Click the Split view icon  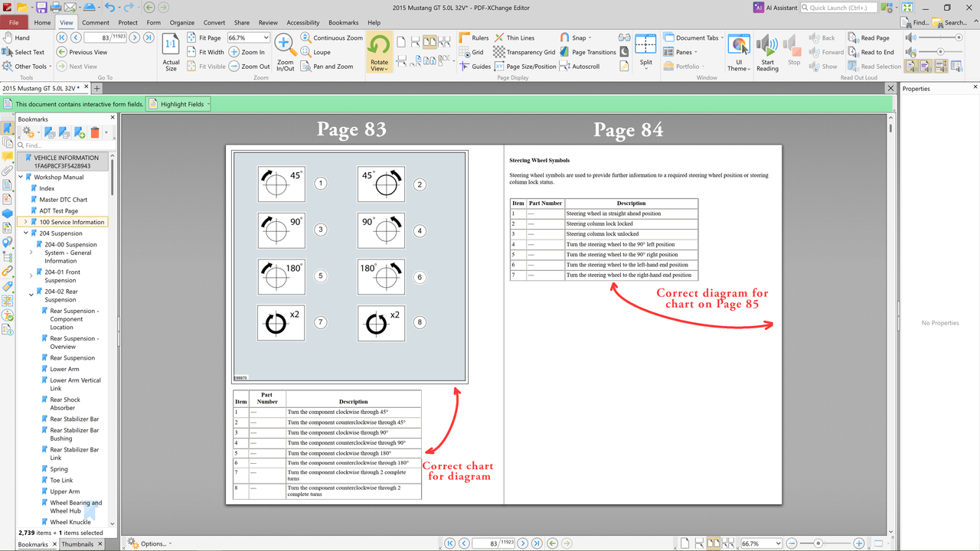click(x=646, y=51)
